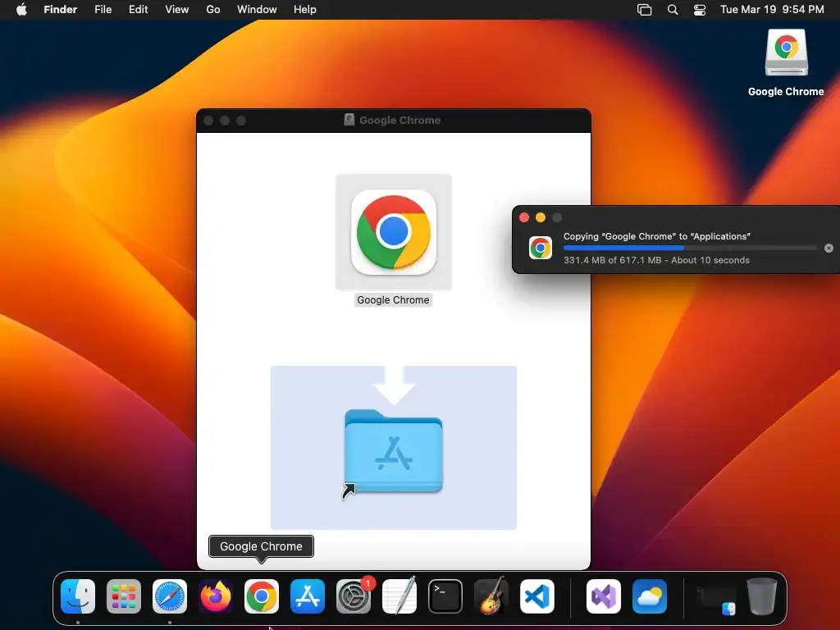Open the Finder menu
Screen dimensions: 840x630
(x=61, y=10)
